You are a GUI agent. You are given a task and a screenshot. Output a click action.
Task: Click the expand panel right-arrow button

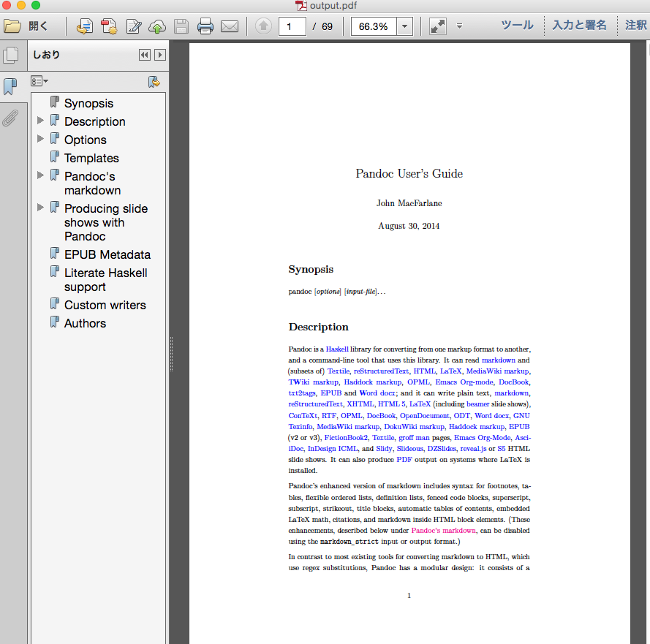tap(160, 55)
